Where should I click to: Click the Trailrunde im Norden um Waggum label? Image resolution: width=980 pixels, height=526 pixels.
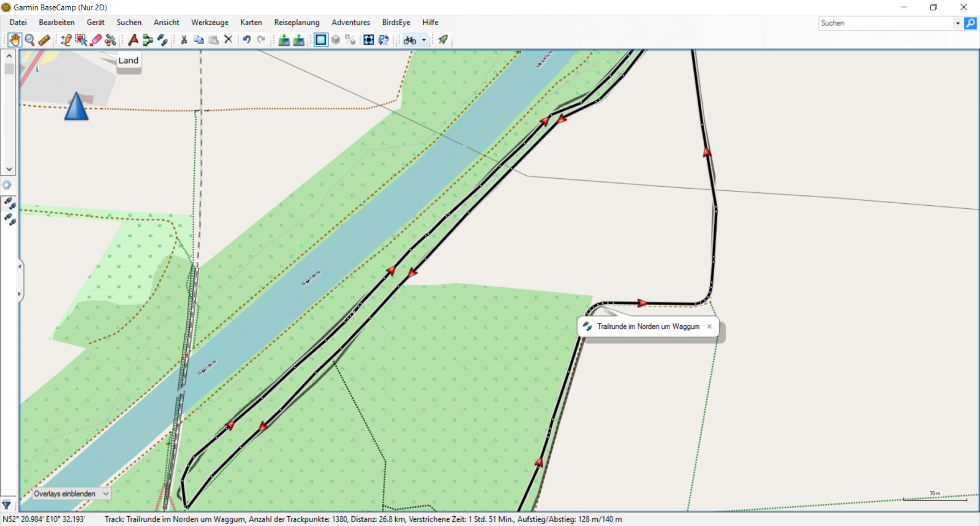click(x=648, y=326)
